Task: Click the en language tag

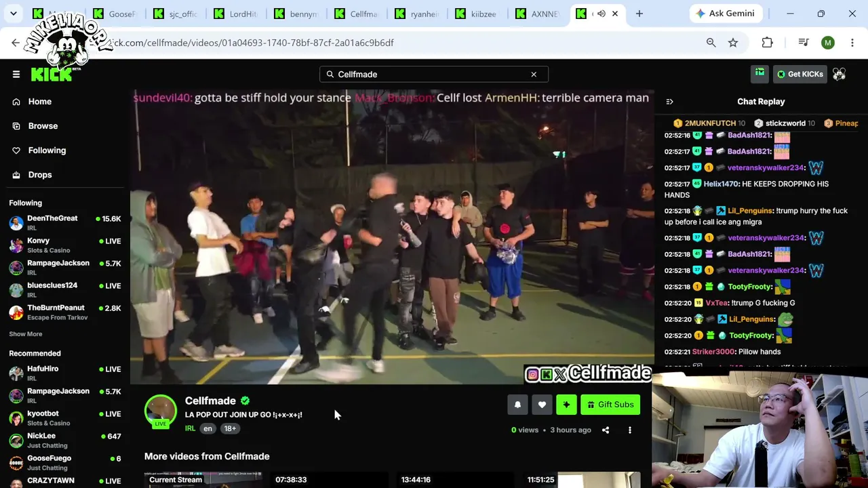Action: [208, 428]
